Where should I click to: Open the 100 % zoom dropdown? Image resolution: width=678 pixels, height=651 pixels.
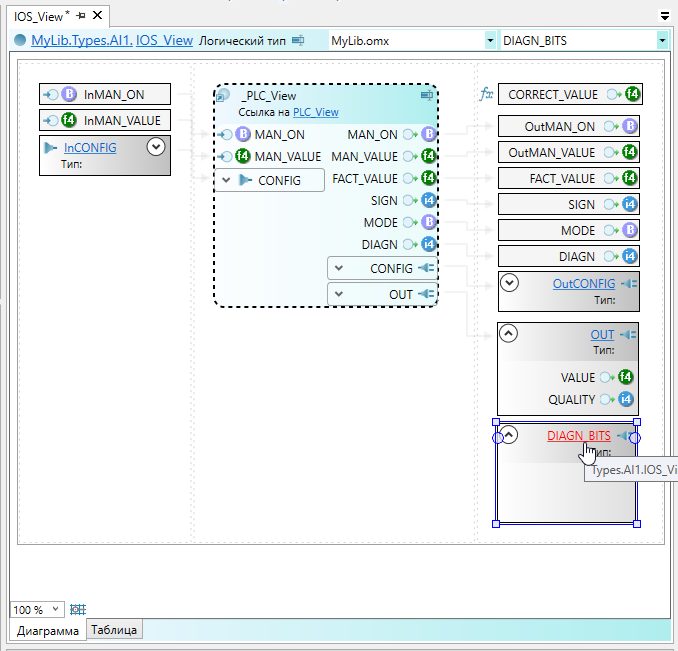point(55,609)
